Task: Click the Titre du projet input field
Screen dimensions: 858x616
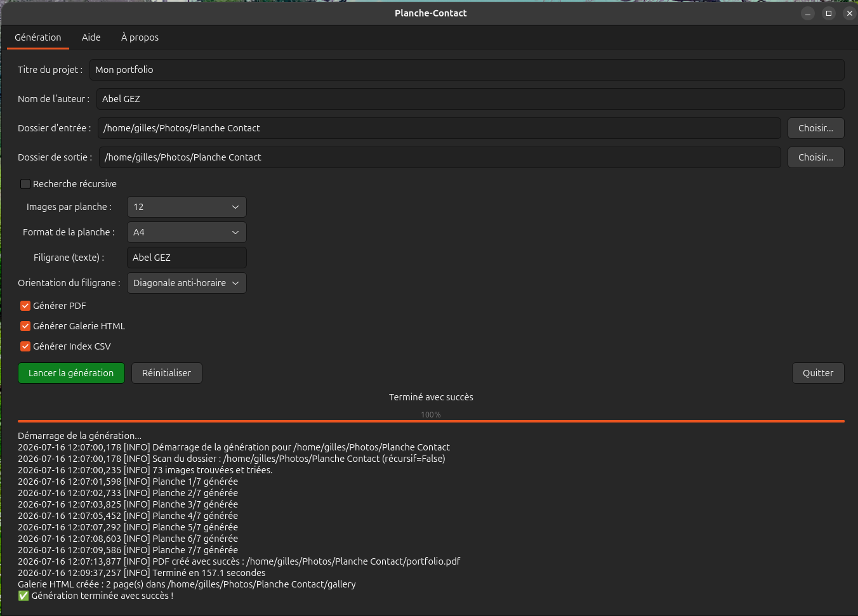Action: 466,70
